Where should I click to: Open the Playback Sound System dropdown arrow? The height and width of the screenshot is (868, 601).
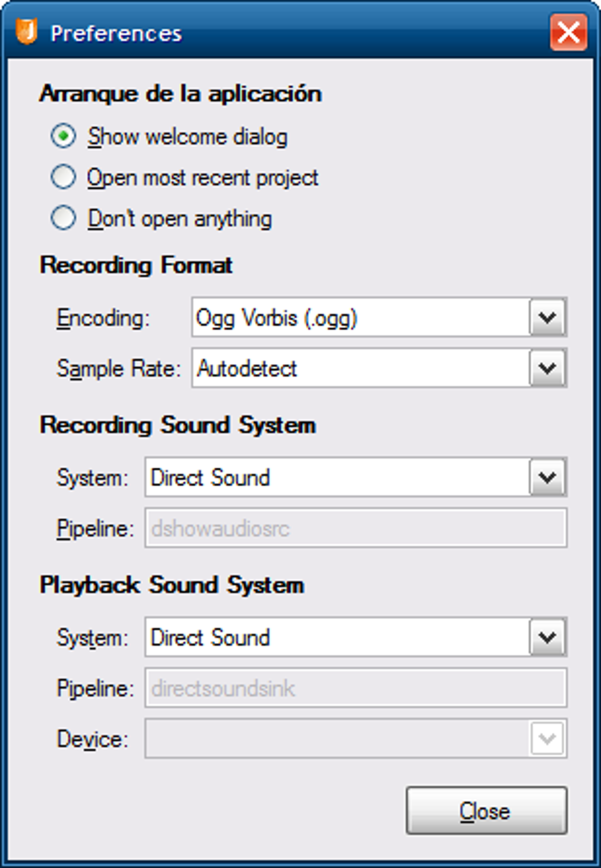coord(547,637)
